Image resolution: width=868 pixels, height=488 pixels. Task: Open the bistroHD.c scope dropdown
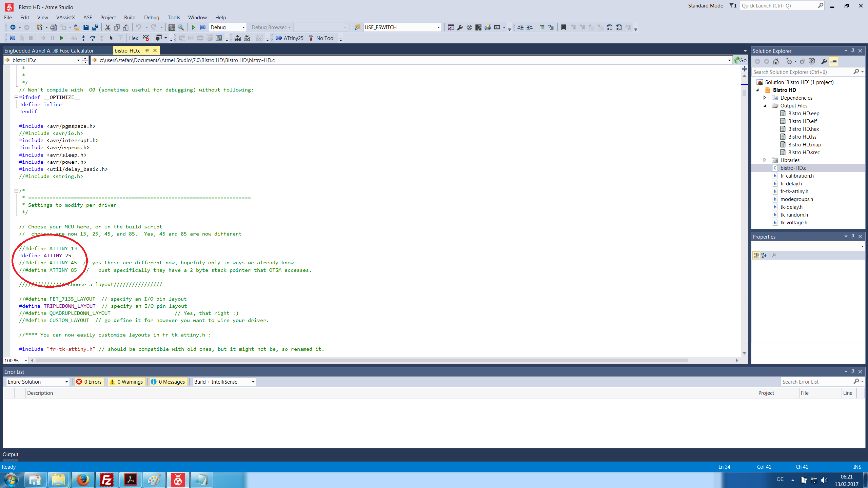click(x=78, y=60)
